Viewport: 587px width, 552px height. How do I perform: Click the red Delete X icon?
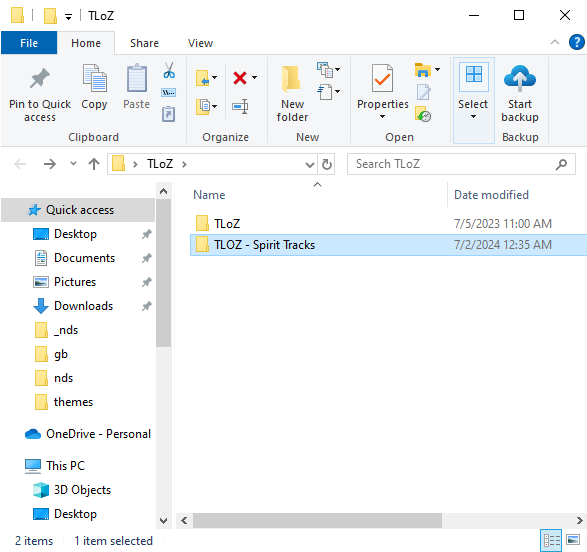[240, 78]
